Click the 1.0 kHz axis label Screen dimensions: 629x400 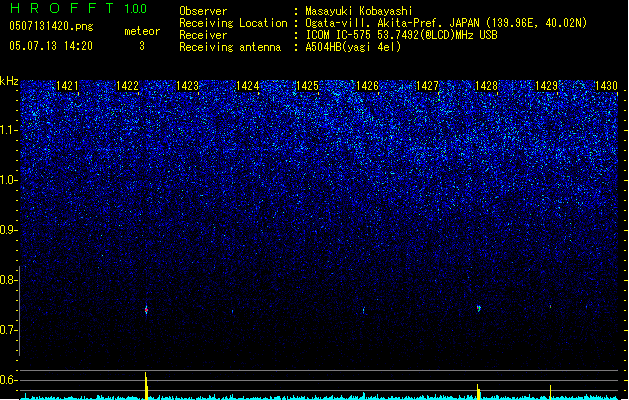(x=8, y=180)
